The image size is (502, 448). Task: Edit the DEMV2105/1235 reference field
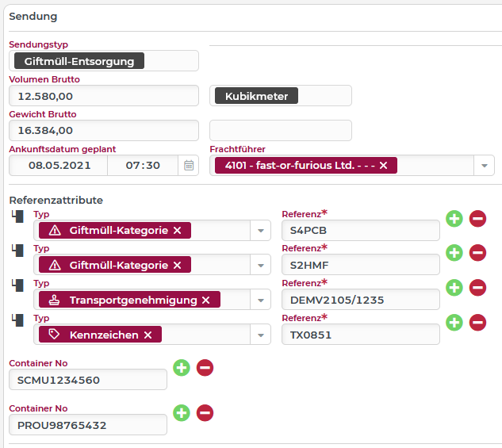[360, 300]
